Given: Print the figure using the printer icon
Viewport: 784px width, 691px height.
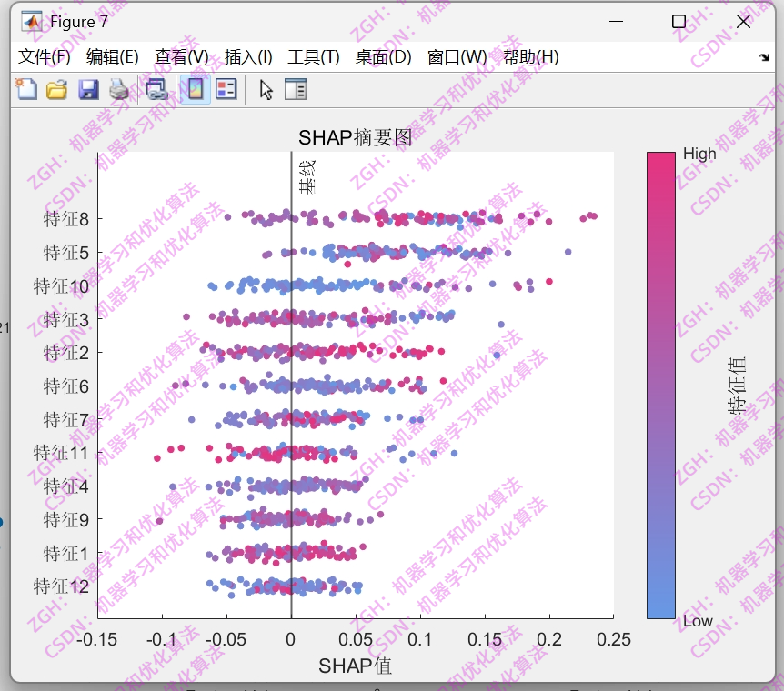Looking at the screenshot, I should point(118,89).
